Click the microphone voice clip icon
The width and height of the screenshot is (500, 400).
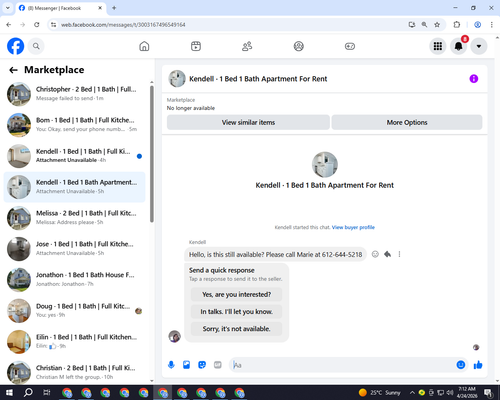(171, 365)
